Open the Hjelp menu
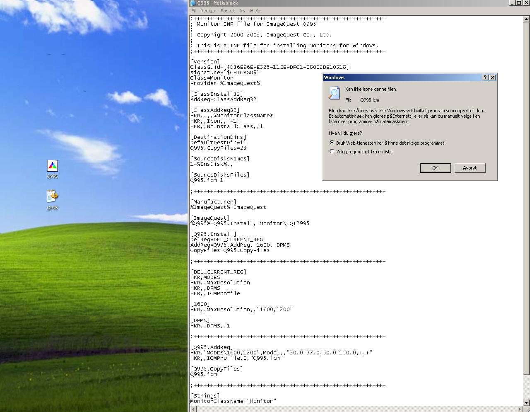532x412 pixels. (255, 11)
